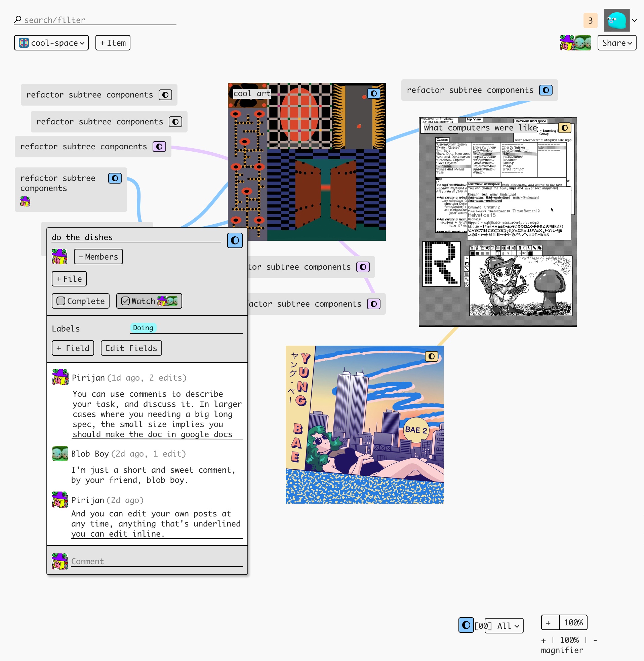Viewport: 644px width, 661px height.
Task: Click the cyan blob user avatar
Action: tap(617, 20)
